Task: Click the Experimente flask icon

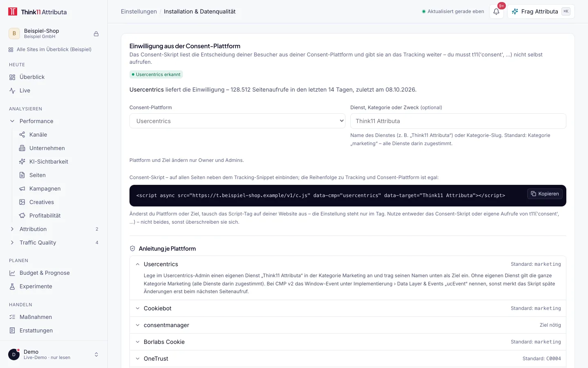Action: click(x=12, y=286)
